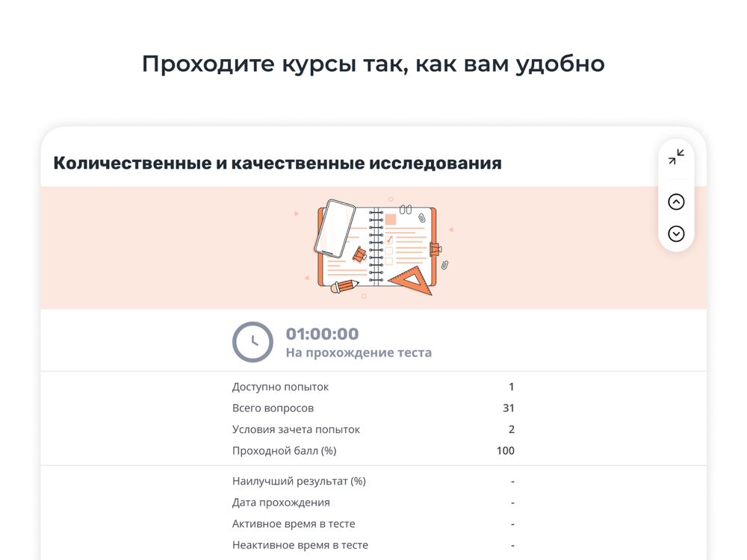Click the label 'На прохождение теста'
Image resolution: width=747 pixels, height=560 pixels.
pyautogui.click(x=359, y=353)
